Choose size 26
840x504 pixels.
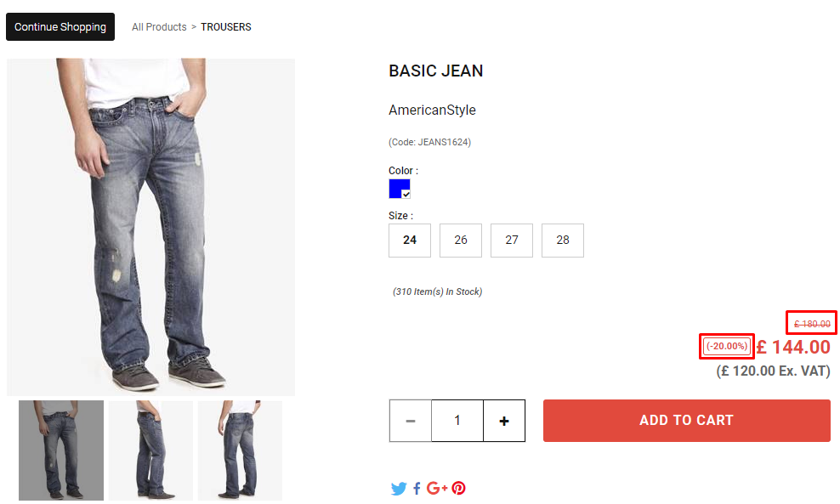461,241
